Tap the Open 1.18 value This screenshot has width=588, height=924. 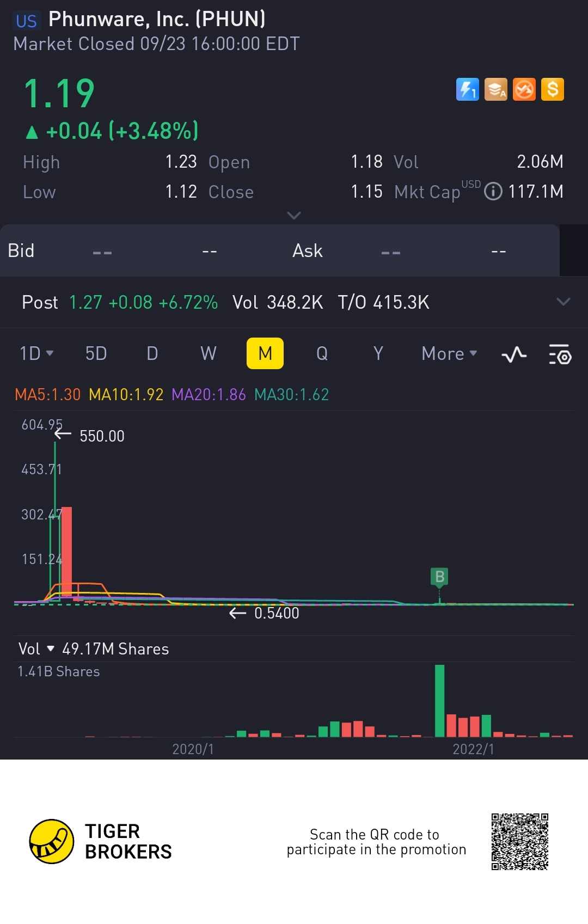tap(366, 162)
